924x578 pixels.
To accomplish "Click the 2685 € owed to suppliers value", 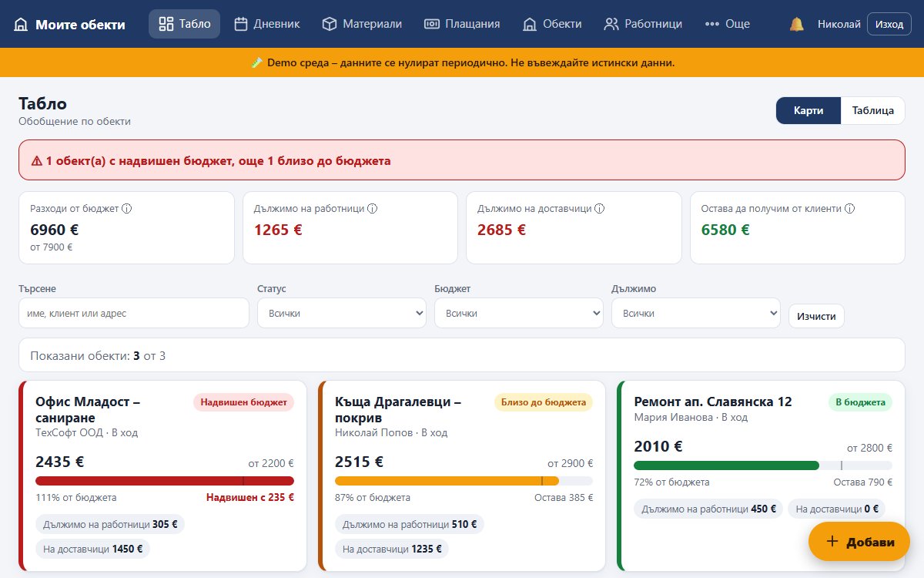I will point(501,230).
